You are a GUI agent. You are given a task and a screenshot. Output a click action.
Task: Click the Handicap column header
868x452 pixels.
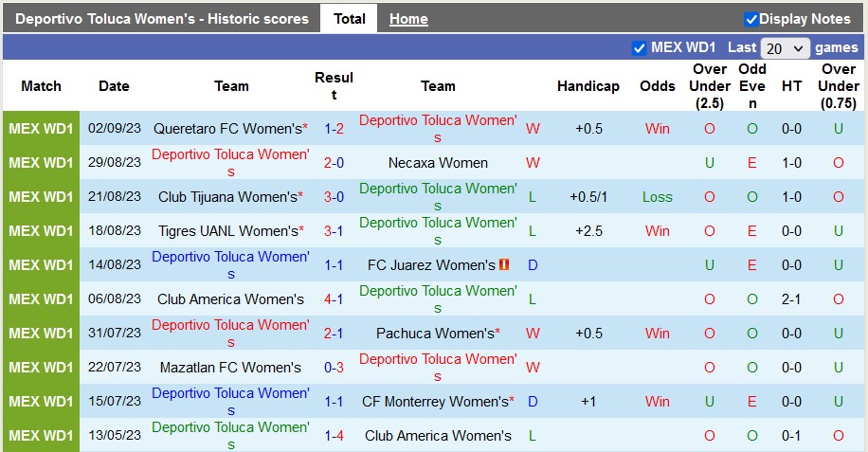(588, 86)
